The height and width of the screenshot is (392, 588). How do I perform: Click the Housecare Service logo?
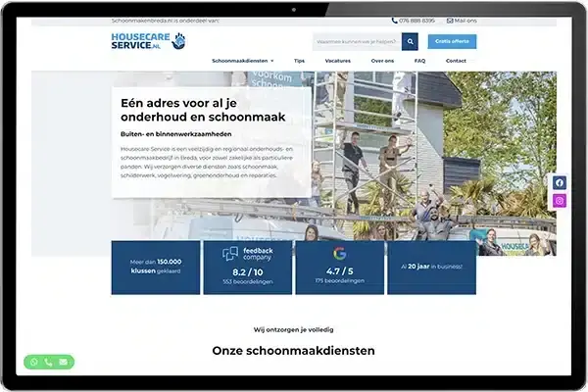click(x=149, y=41)
